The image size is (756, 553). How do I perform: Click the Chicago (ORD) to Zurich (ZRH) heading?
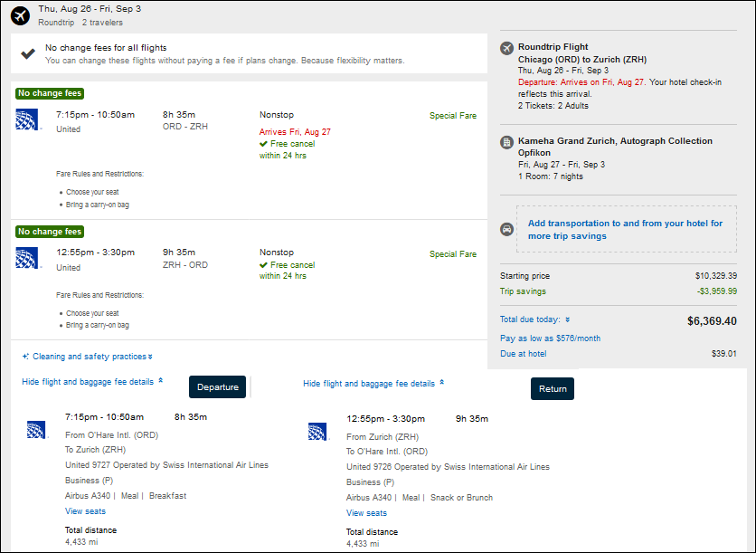582,60
